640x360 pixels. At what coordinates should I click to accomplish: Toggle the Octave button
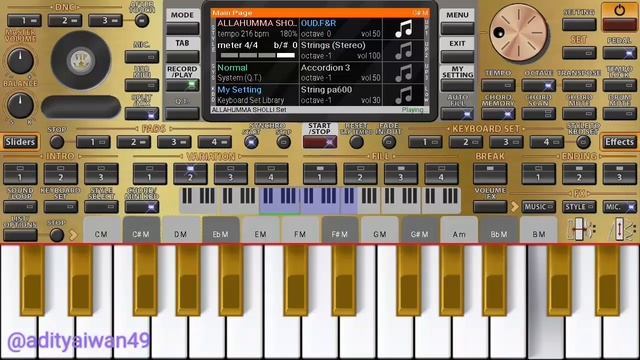tap(538, 85)
